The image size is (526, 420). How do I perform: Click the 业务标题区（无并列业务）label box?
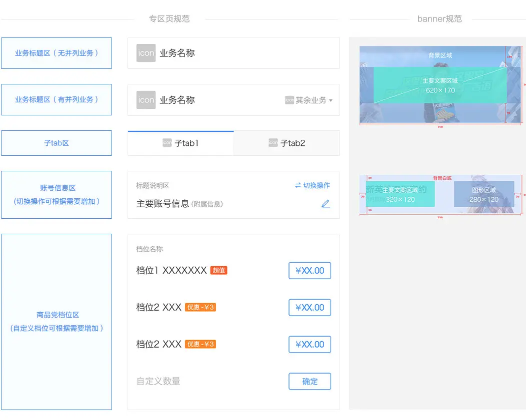[x=56, y=53]
